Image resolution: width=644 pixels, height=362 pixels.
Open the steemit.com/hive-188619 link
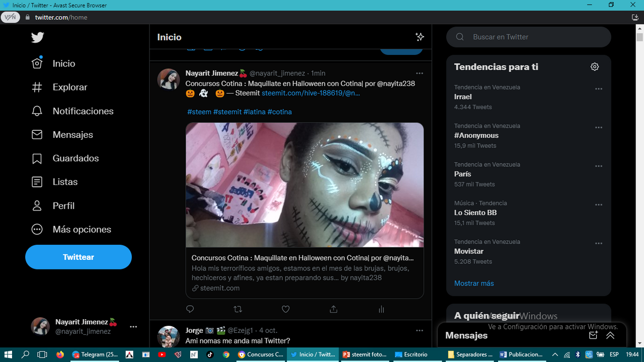pyautogui.click(x=311, y=93)
